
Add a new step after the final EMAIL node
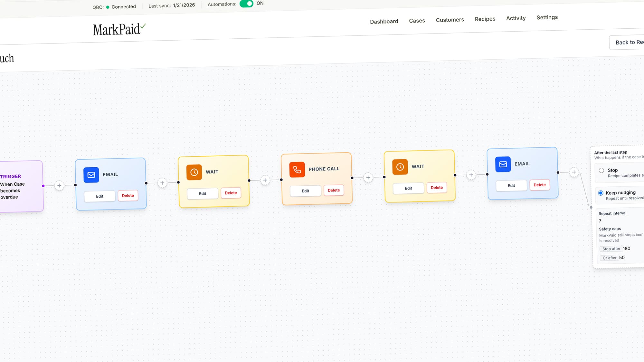[574, 172]
